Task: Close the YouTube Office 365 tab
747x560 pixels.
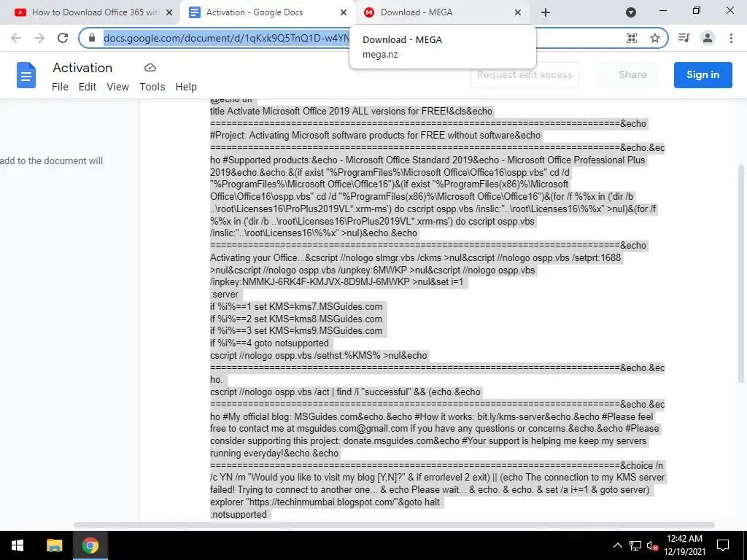Action: click(x=169, y=12)
